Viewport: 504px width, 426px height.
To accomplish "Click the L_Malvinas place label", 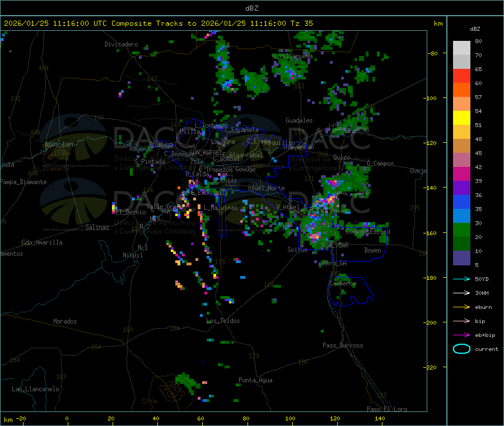I will [x=221, y=208].
